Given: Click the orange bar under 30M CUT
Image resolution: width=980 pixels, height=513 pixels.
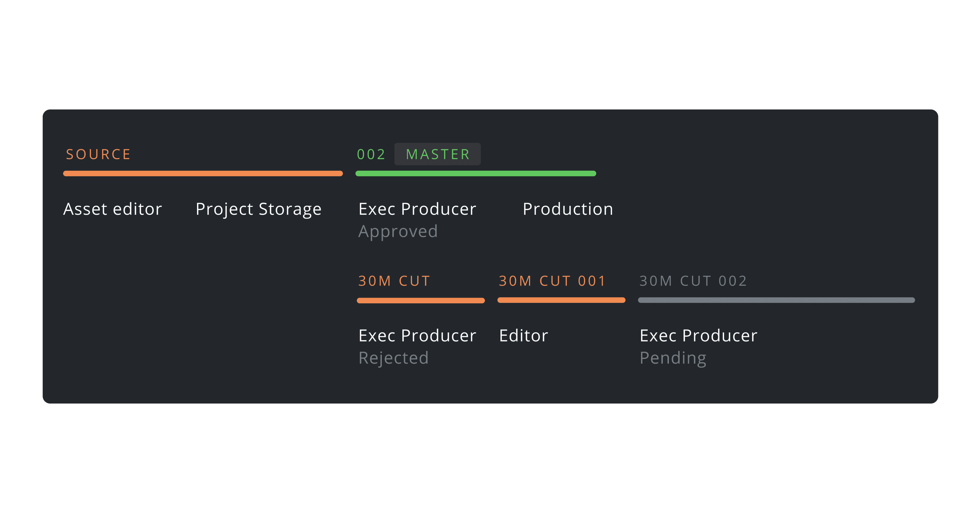Looking at the screenshot, I should coord(421,301).
